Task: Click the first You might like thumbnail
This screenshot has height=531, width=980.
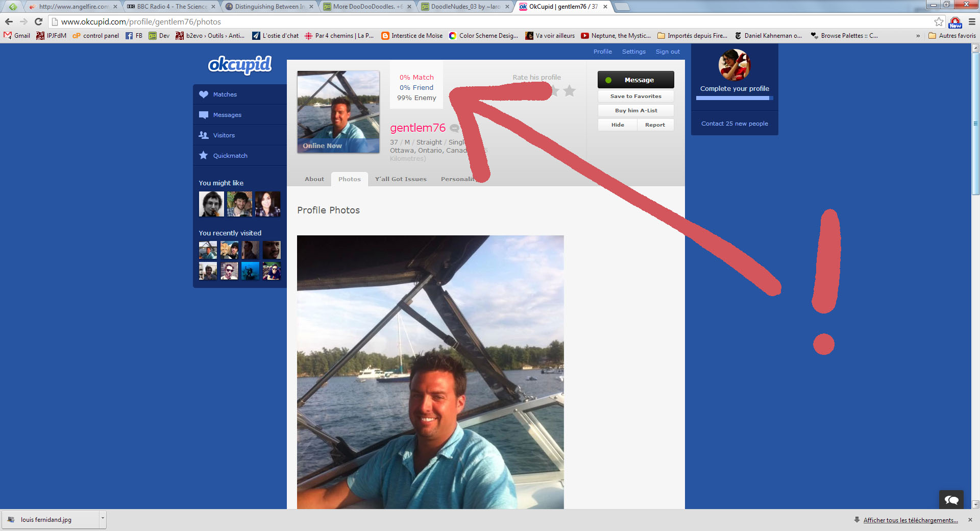Action: click(x=211, y=204)
